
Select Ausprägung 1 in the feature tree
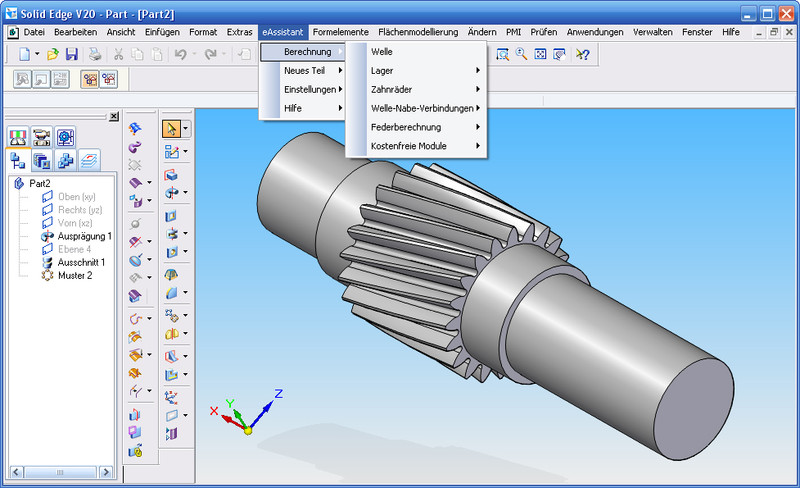pos(84,236)
